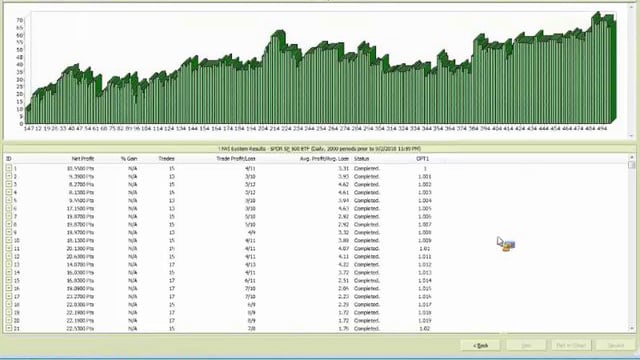This screenshot has width=640, height=360.
Task: Expand result row ID 9
Action: tap(9, 232)
